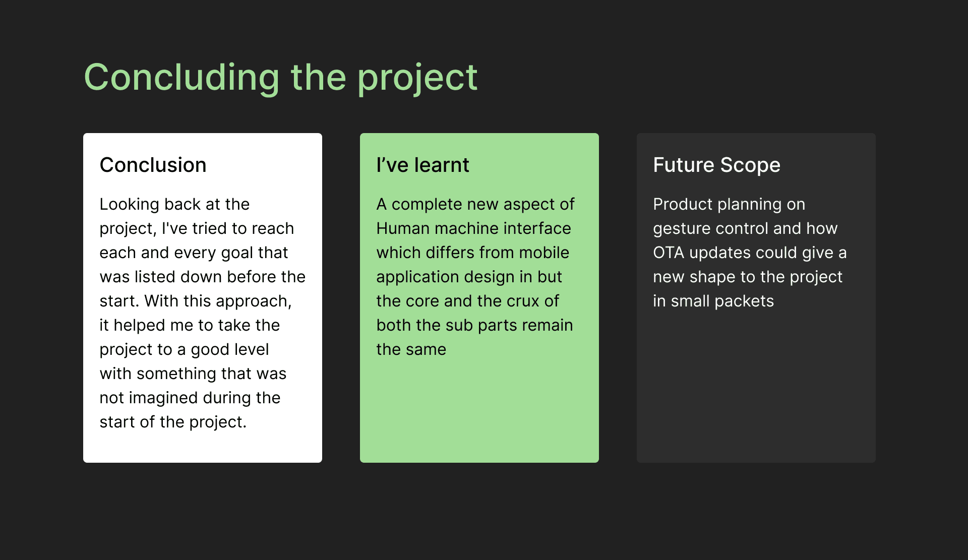Click the paragraph starting 'Product planning on'
Screen dimensions: 968x560
pos(750,252)
